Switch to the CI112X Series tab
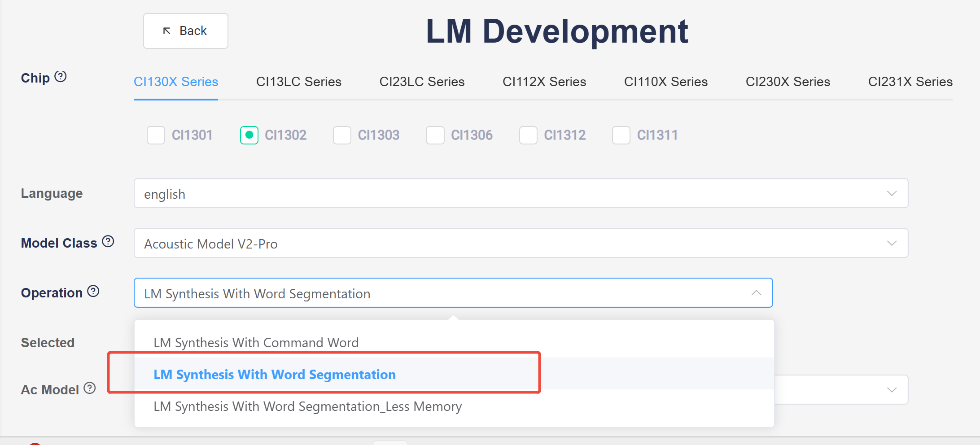The image size is (980, 445). pos(544,82)
